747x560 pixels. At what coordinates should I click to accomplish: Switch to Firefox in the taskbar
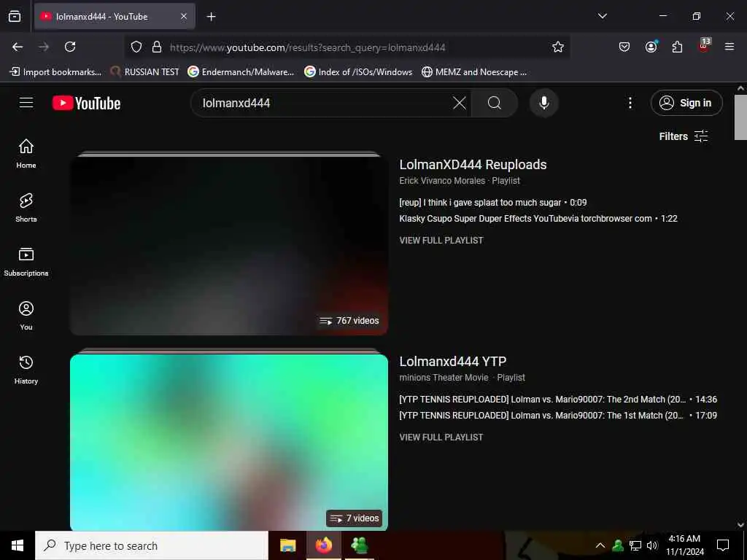(x=323, y=545)
